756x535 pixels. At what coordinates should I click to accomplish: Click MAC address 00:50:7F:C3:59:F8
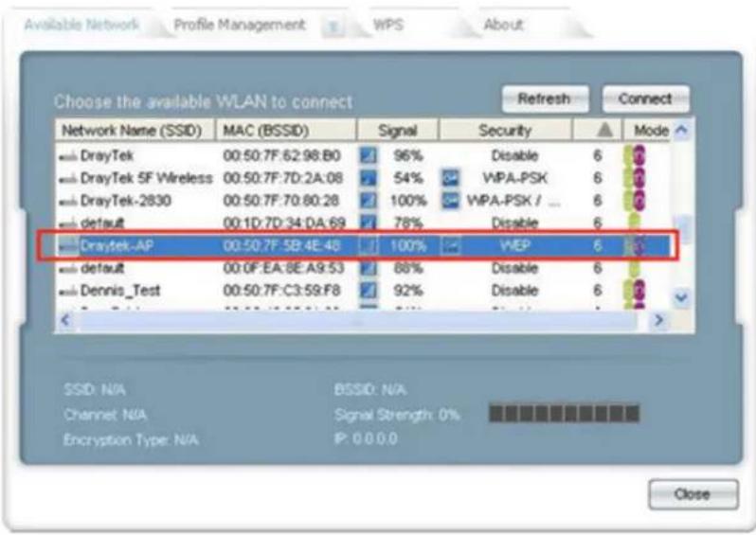282,291
